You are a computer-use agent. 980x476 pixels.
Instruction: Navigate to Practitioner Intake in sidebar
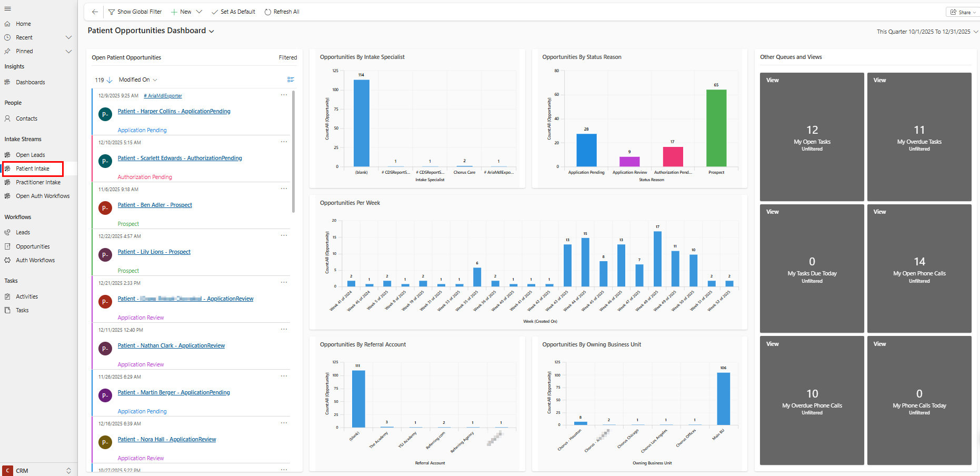coord(38,182)
